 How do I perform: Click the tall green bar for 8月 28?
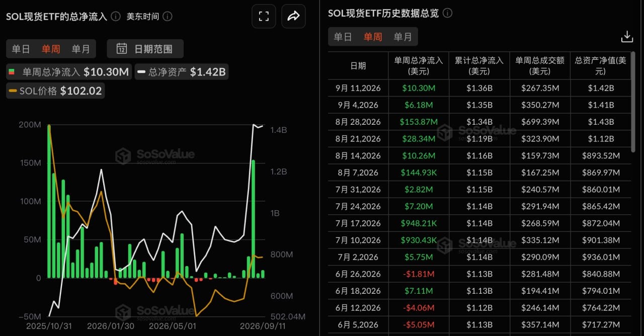[253, 219]
